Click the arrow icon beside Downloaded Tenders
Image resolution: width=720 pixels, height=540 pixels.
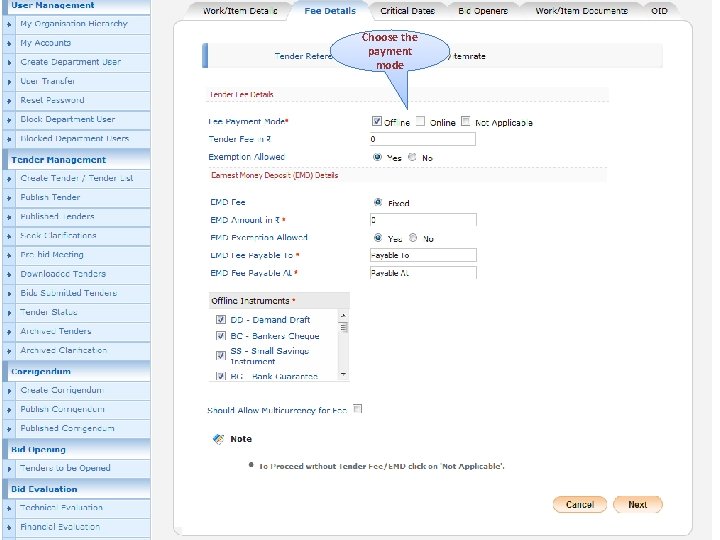point(9,275)
